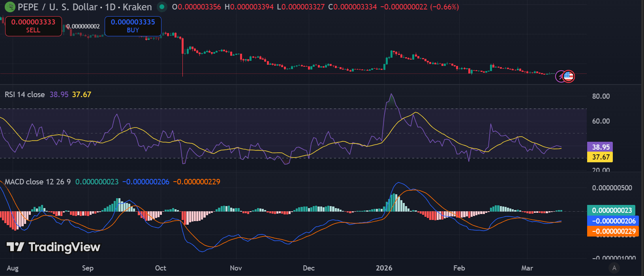Toggle auto scale with the A button
Viewport: 644px width, 276px height.
pyautogui.click(x=614, y=268)
